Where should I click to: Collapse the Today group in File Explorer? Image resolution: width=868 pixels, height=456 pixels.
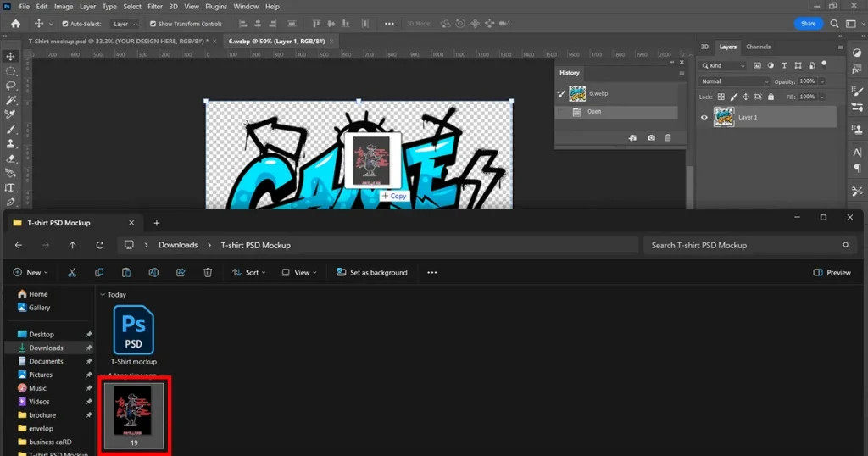pos(103,294)
